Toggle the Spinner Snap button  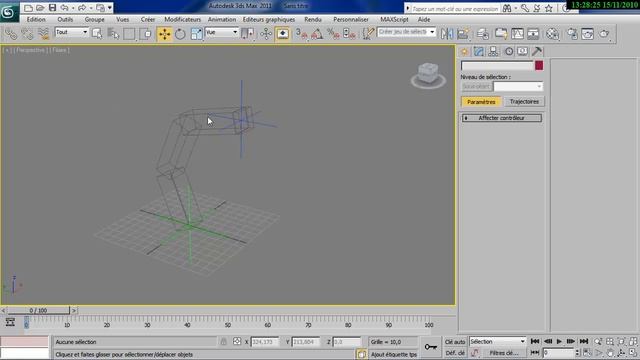click(349, 34)
